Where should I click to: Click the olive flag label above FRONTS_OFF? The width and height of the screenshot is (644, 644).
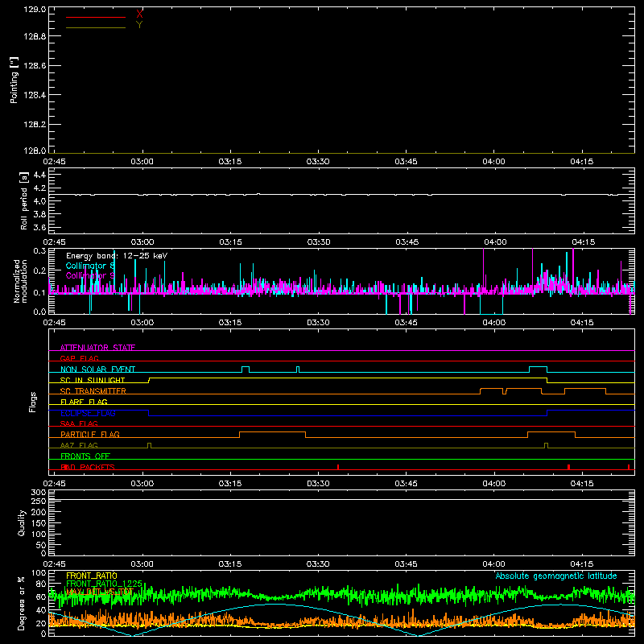pyautogui.click(x=79, y=445)
